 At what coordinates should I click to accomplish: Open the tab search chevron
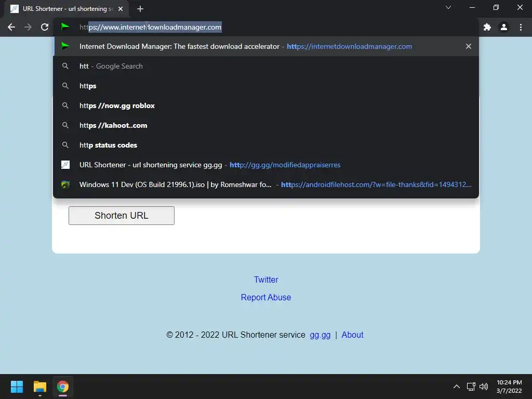pyautogui.click(x=448, y=7)
